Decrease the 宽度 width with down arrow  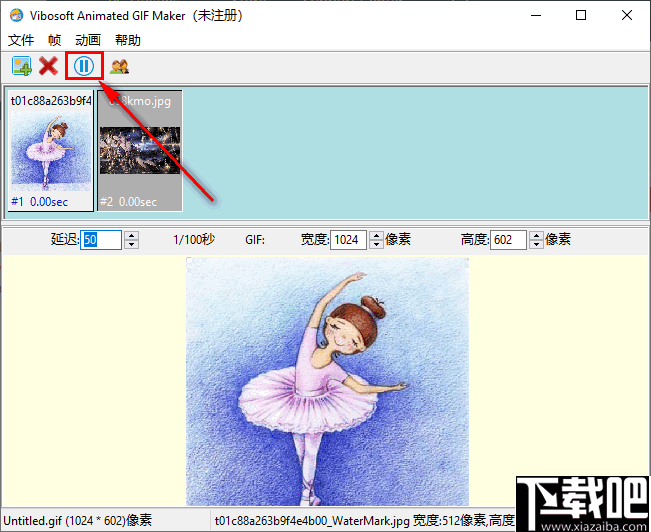[376, 245]
